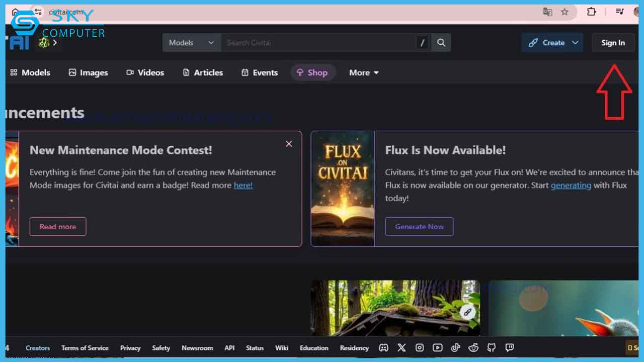Open the TikTok footer icon

pos(456,348)
